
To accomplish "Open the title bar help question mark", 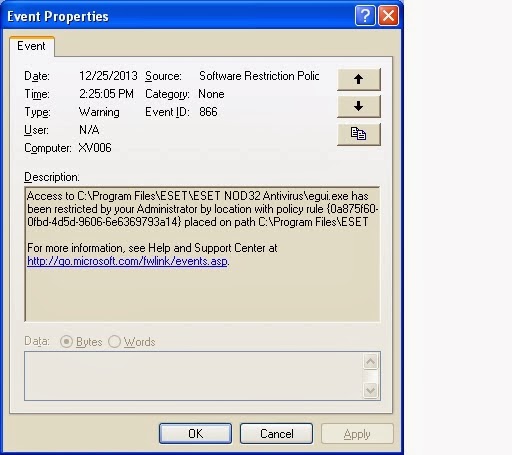I will (365, 15).
